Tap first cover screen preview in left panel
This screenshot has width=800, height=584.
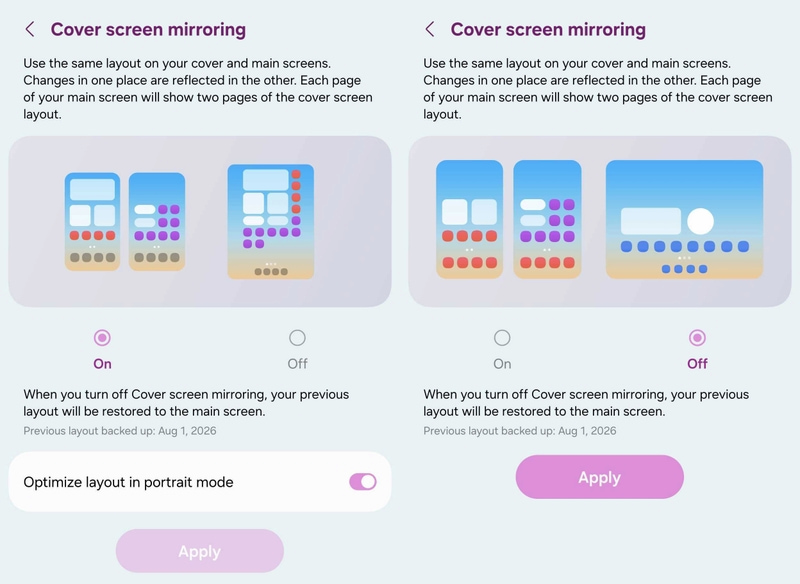92,221
